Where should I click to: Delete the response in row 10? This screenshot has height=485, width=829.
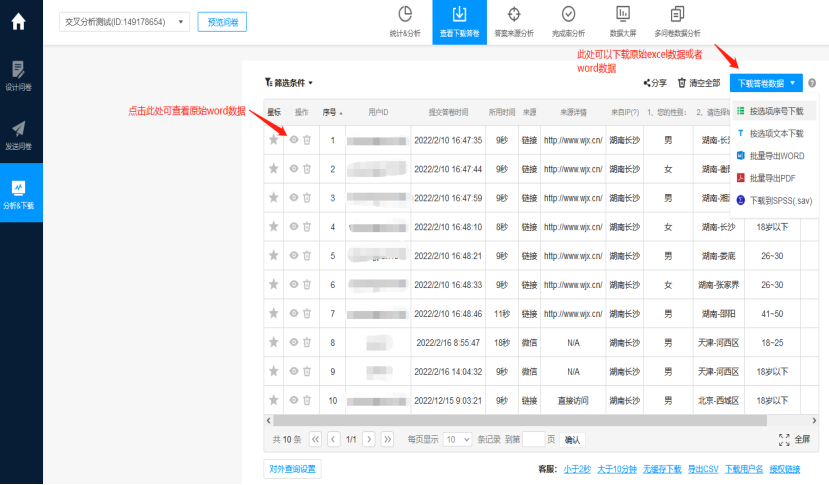(307, 400)
